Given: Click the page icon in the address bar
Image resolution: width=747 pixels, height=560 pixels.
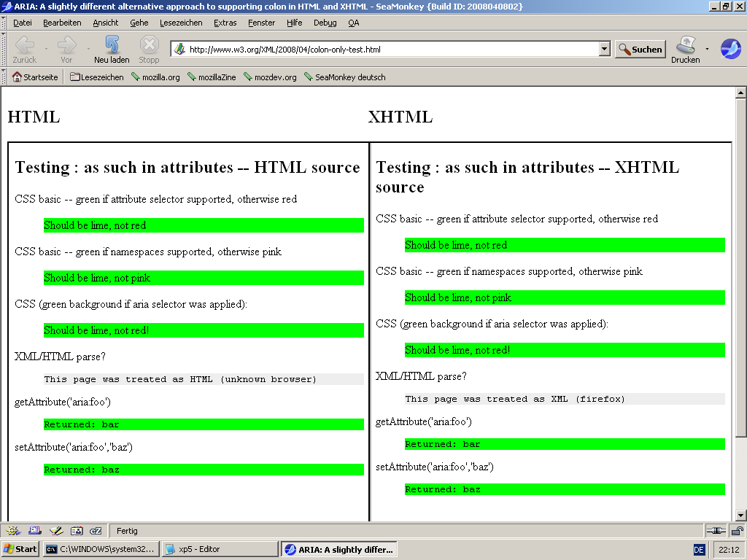Looking at the screenshot, I should [179, 49].
